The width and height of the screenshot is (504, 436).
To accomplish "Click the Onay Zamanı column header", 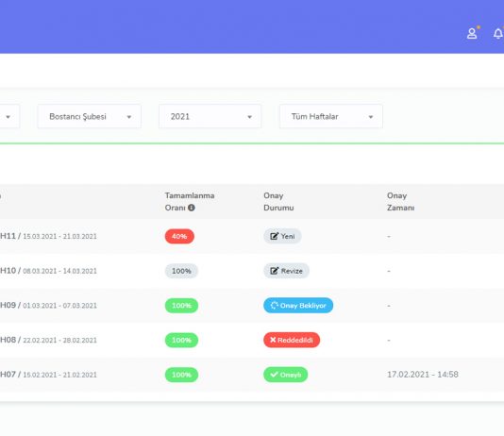I will 400,201.
